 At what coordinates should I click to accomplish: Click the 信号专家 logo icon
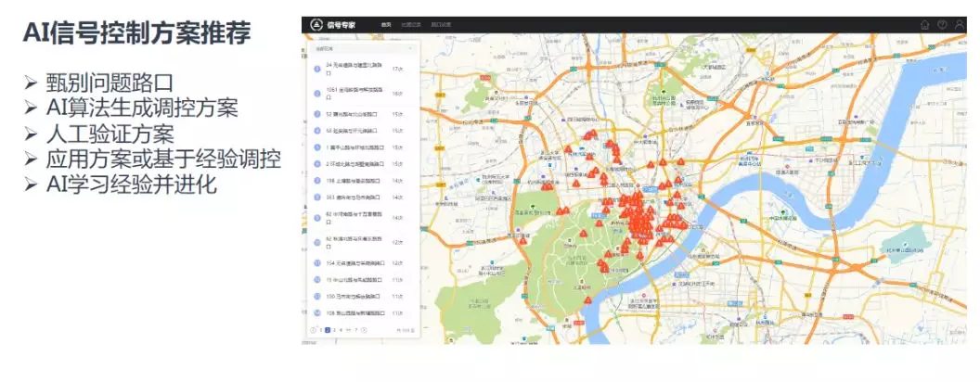point(316,24)
